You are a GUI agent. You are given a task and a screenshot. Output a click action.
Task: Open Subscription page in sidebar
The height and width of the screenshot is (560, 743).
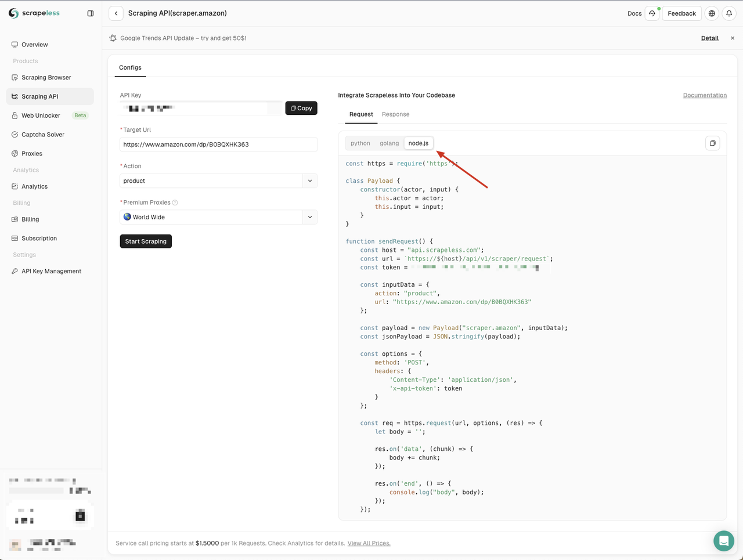click(50, 239)
